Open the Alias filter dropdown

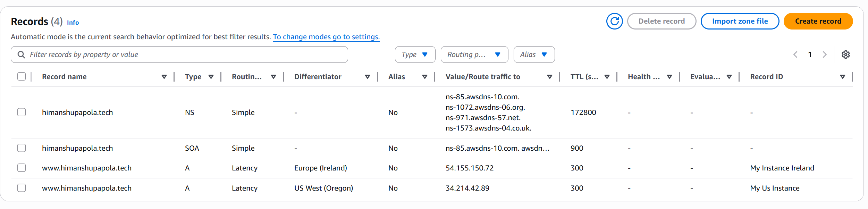534,55
